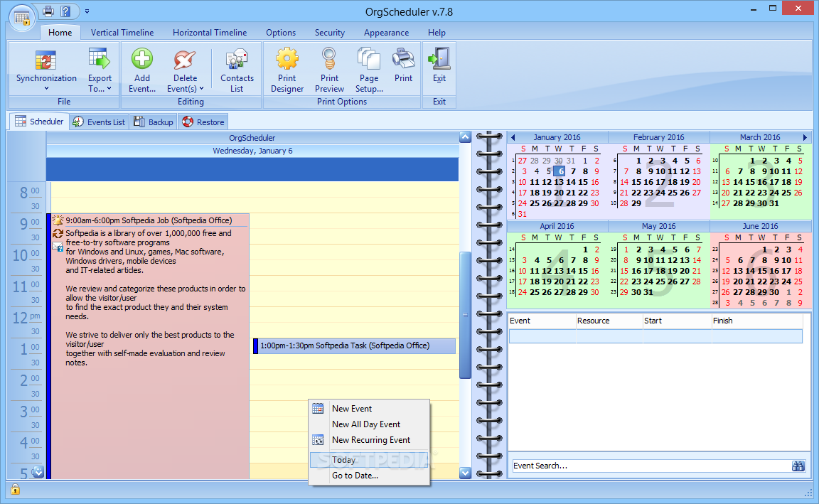Click the scheduler vertical scrollbar thumb
Viewport: 819px width, 504px height.
coord(465,315)
